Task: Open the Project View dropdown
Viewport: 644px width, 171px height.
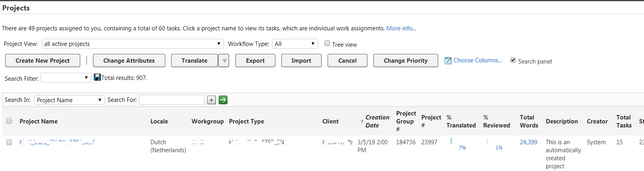Action: 132,44
